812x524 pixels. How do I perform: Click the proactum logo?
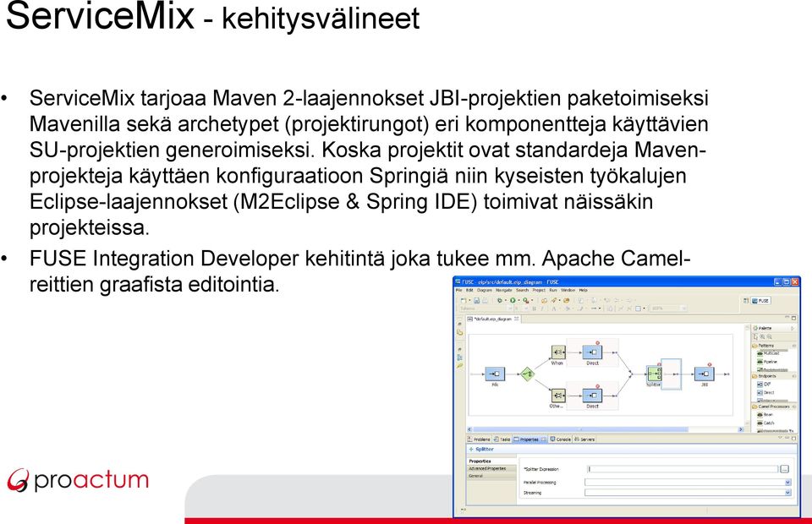pyautogui.click(x=78, y=480)
